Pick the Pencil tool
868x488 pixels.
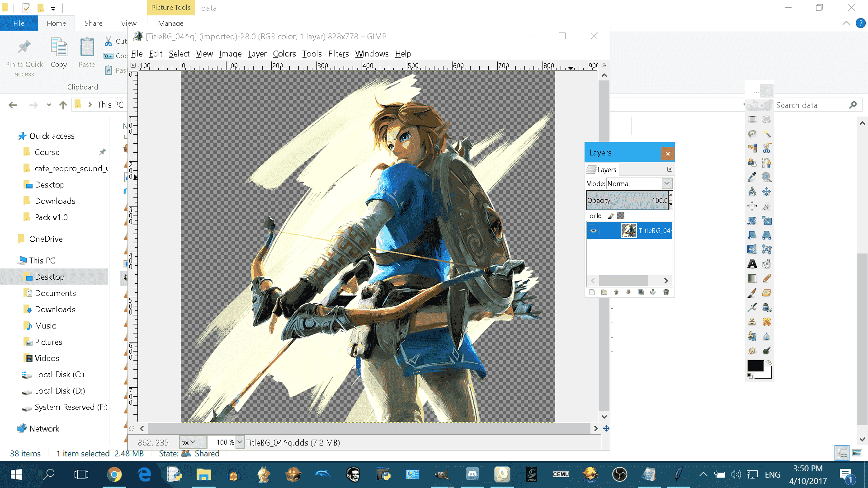tap(766, 278)
